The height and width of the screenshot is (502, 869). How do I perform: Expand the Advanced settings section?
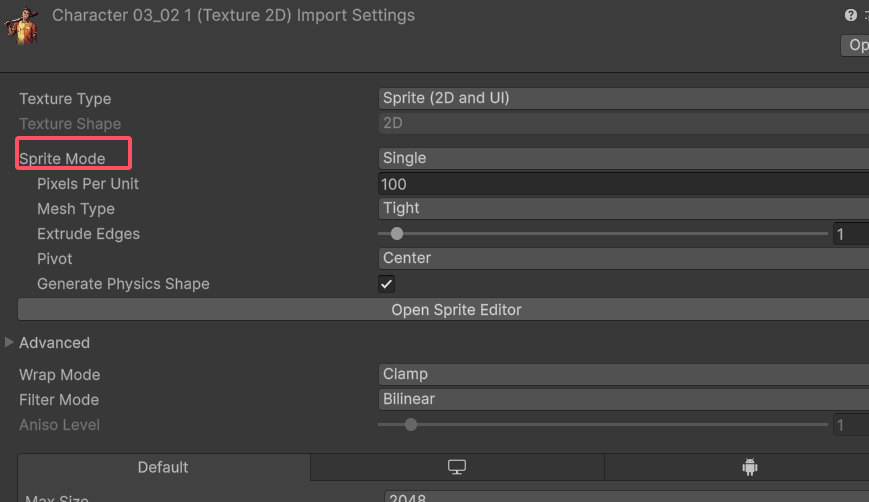pyautogui.click(x=10, y=343)
